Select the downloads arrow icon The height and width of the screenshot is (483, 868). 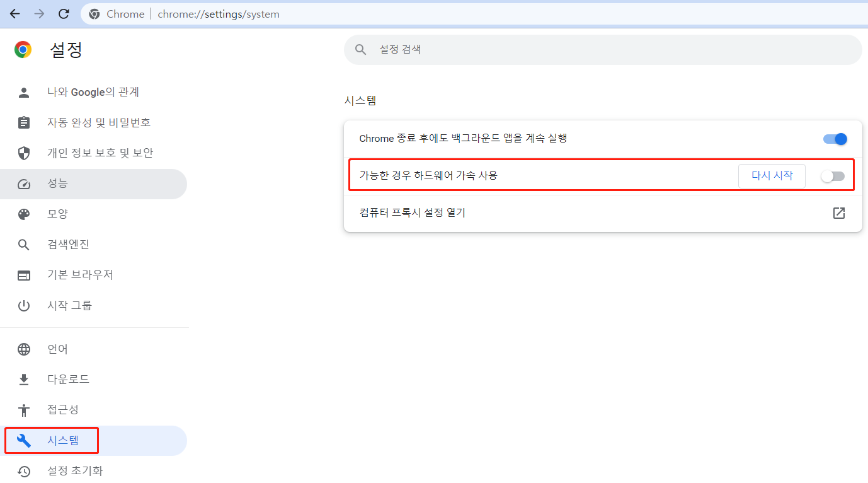click(x=23, y=379)
